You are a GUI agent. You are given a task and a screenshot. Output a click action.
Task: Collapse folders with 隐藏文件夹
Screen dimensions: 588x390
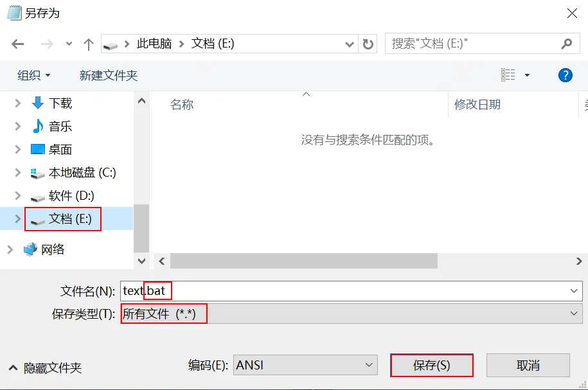(x=45, y=368)
